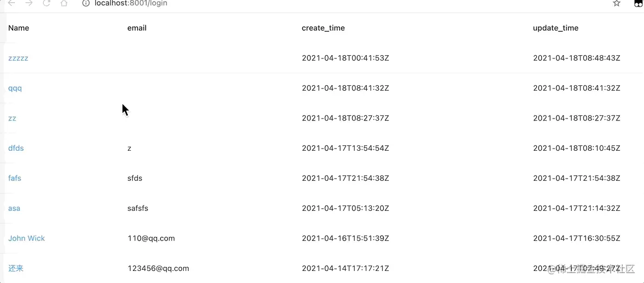Open the qqq user link

15,88
